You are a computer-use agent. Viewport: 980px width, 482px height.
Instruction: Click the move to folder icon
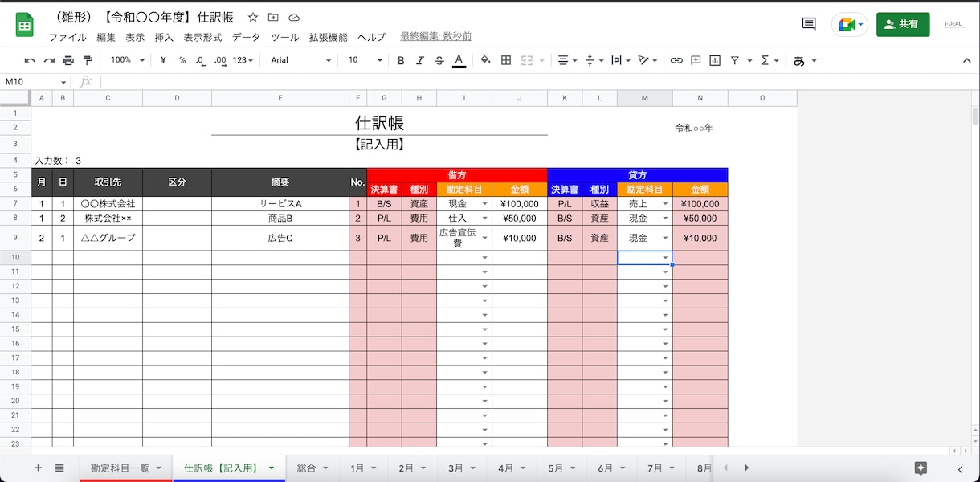pyautogui.click(x=273, y=17)
